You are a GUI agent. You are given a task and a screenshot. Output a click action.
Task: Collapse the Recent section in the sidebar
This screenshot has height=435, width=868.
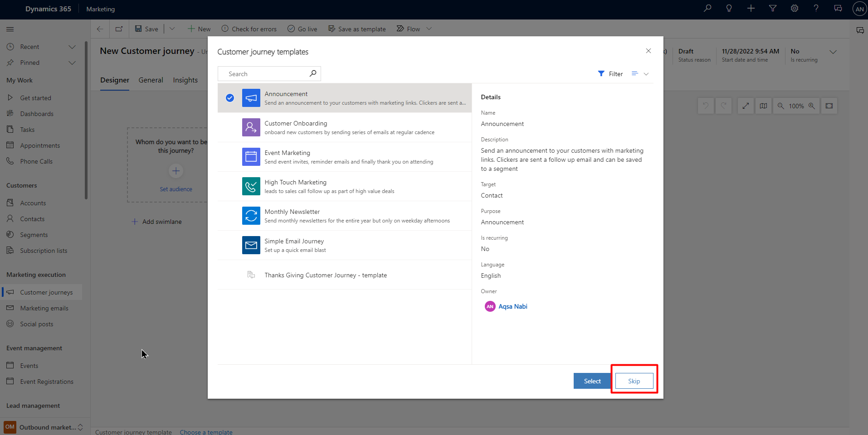(x=72, y=46)
